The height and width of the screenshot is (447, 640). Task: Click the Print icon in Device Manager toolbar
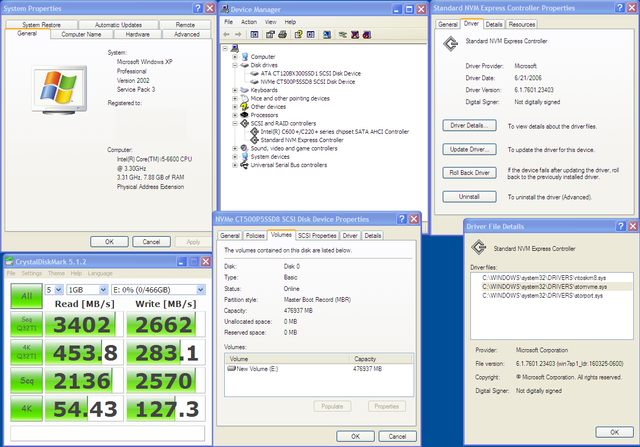pos(282,35)
